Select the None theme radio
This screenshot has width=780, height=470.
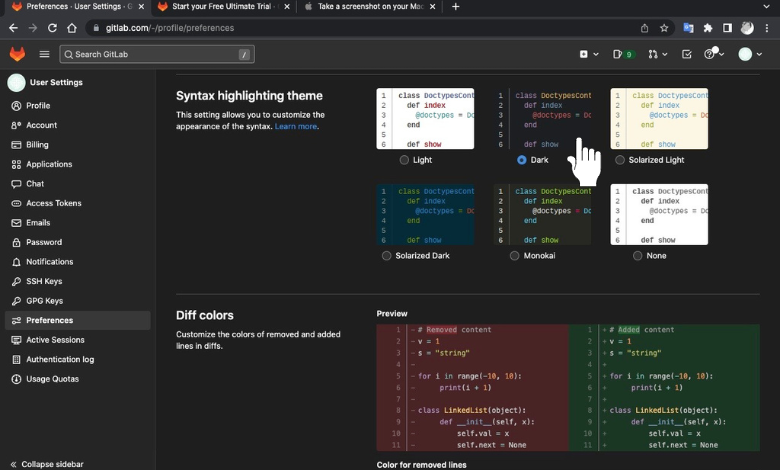(638, 256)
